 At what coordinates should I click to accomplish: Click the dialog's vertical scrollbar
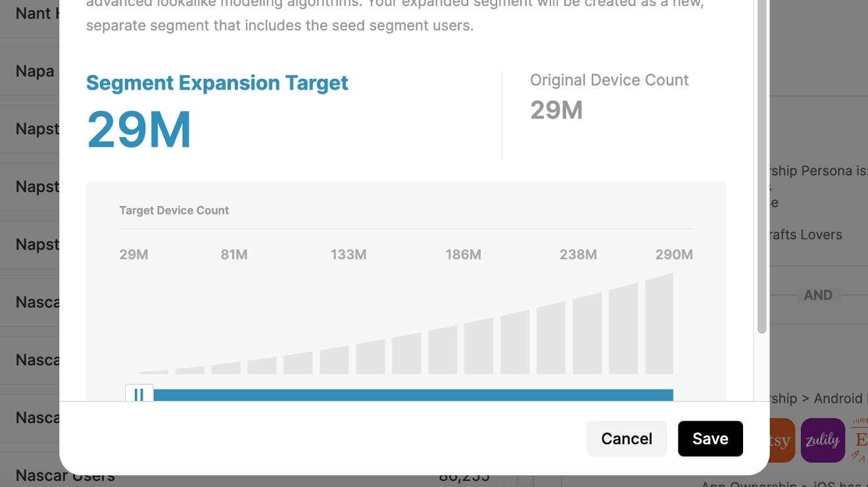coord(761,165)
